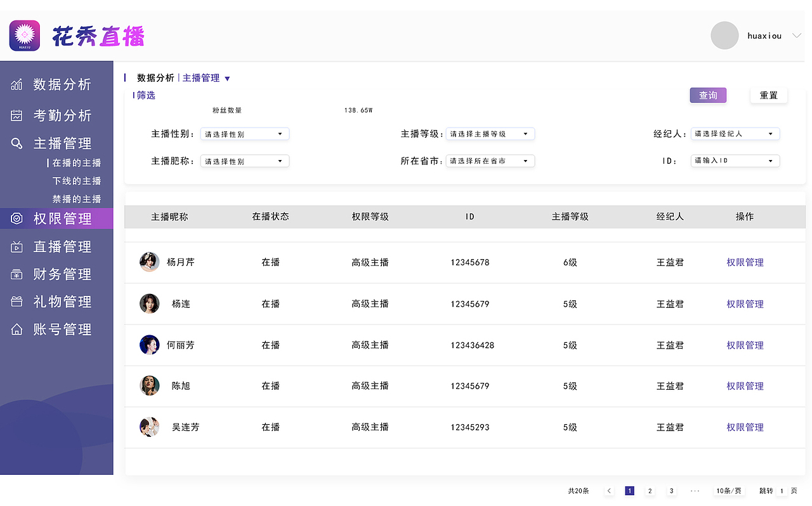The height and width of the screenshot is (506, 812).
Task: Select 在播的主播 submenu item
Action: point(77,163)
